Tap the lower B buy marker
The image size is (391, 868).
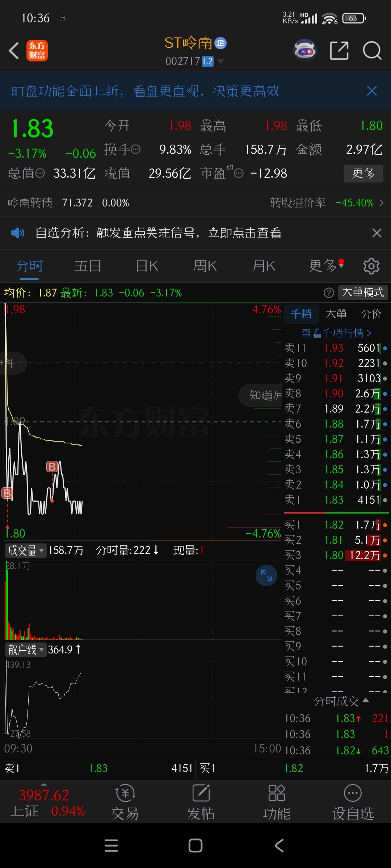(7, 493)
